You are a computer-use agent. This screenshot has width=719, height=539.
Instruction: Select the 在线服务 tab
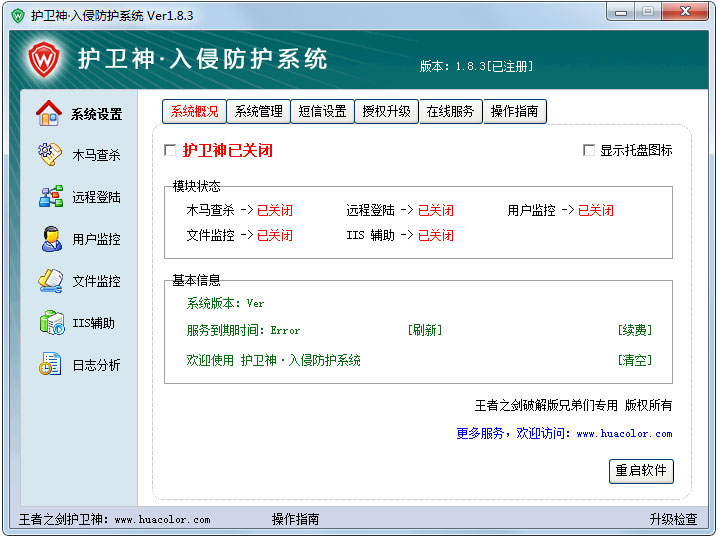(x=450, y=112)
